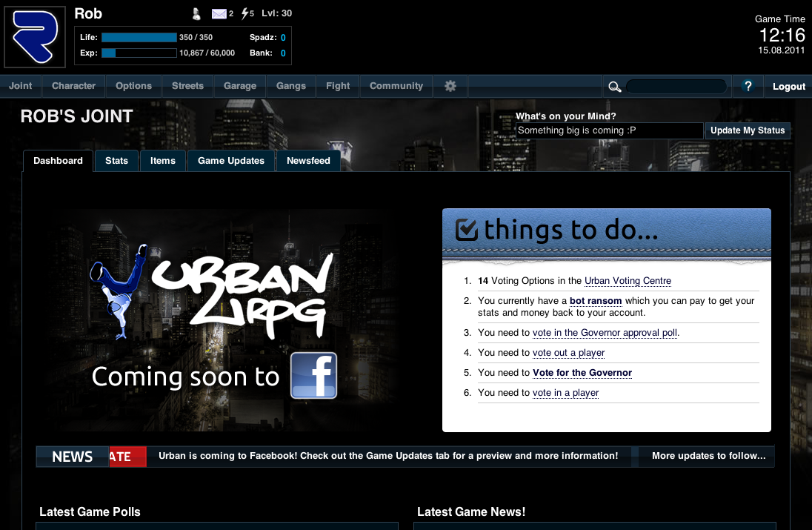Click the Life progress bar

point(139,37)
